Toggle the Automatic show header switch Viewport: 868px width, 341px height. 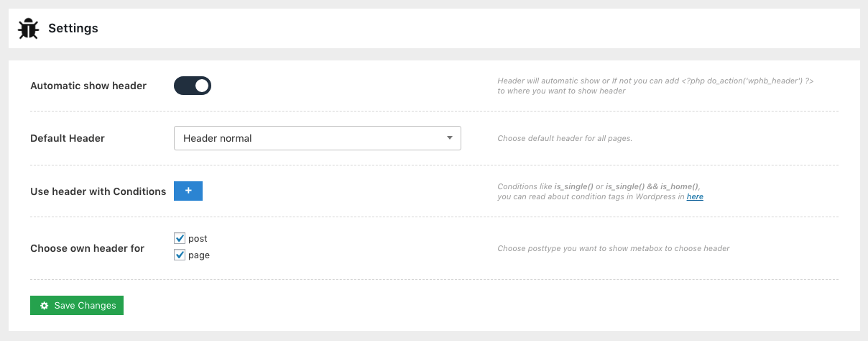click(x=193, y=86)
